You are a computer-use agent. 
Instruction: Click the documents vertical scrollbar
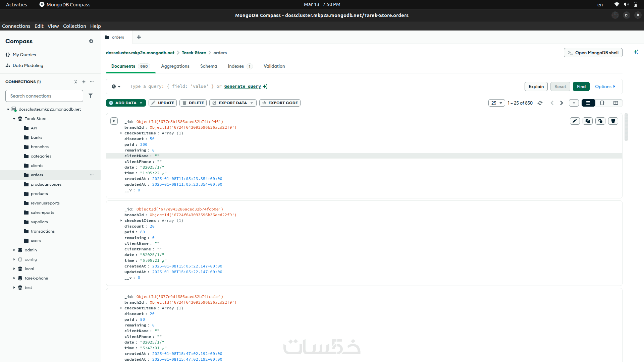coord(626,127)
